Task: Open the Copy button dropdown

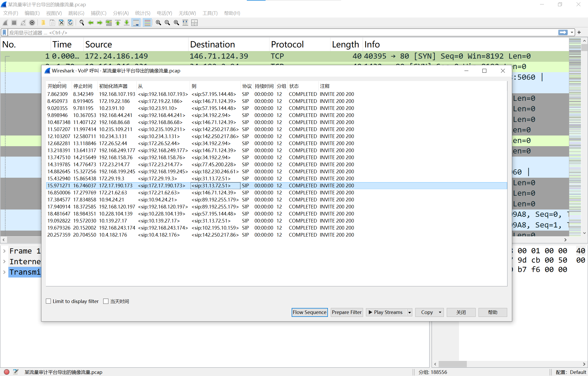Action: (440, 312)
